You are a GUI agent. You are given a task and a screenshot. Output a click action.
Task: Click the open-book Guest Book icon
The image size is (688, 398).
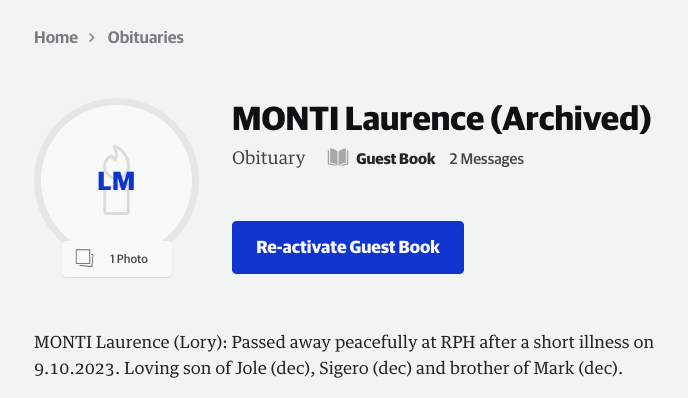pyautogui.click(x=338, y=158)
